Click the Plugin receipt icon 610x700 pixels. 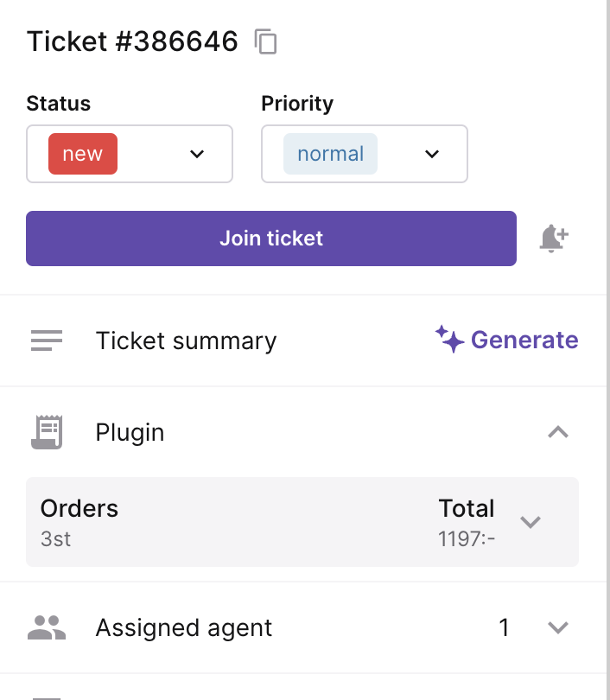(47, 432)
